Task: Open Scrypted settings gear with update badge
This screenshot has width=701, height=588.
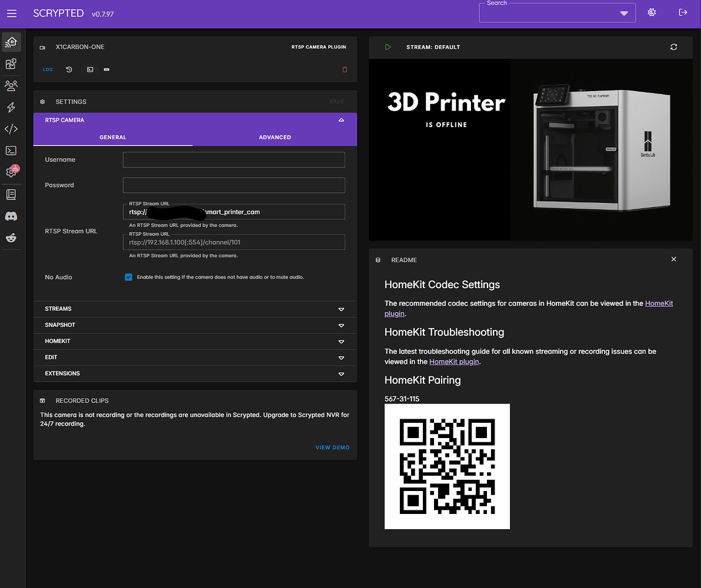Action: [11, 172]
